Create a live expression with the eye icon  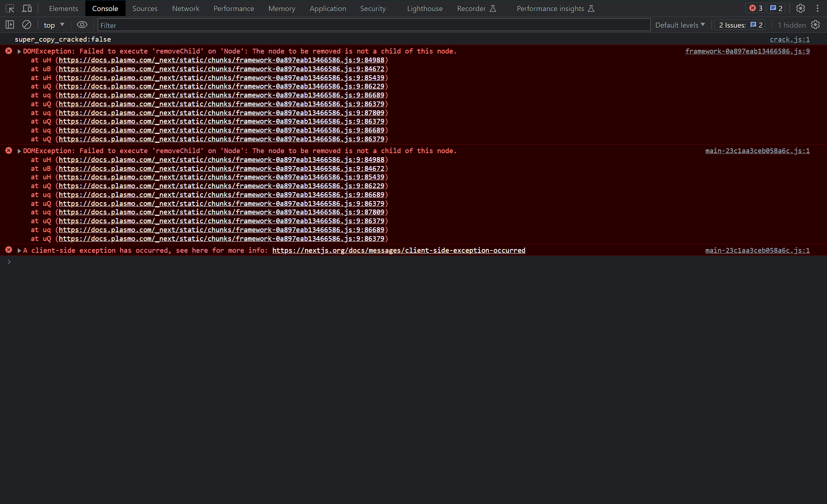pyautogui.click(x=82, y=25)
